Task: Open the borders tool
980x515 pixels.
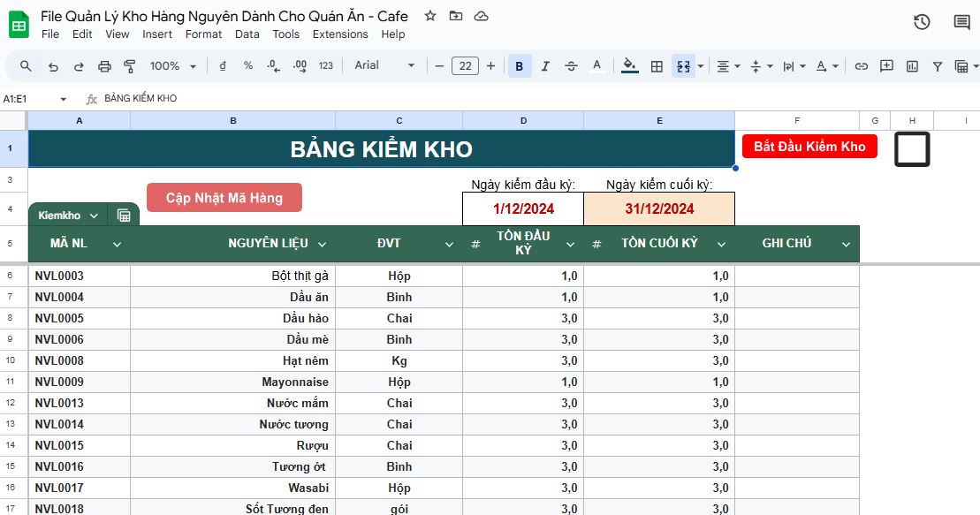Action: pos(657,66)
